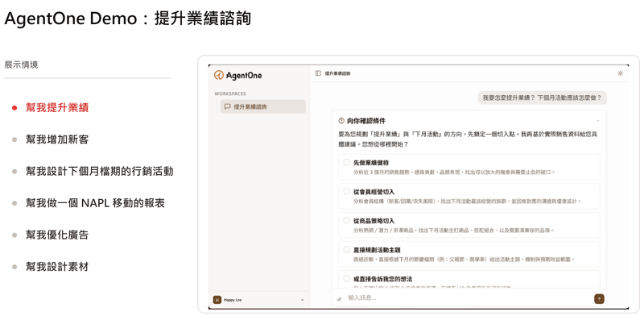
Task: Select the 從商品策略切入 radio option
Action: (347, 220)
